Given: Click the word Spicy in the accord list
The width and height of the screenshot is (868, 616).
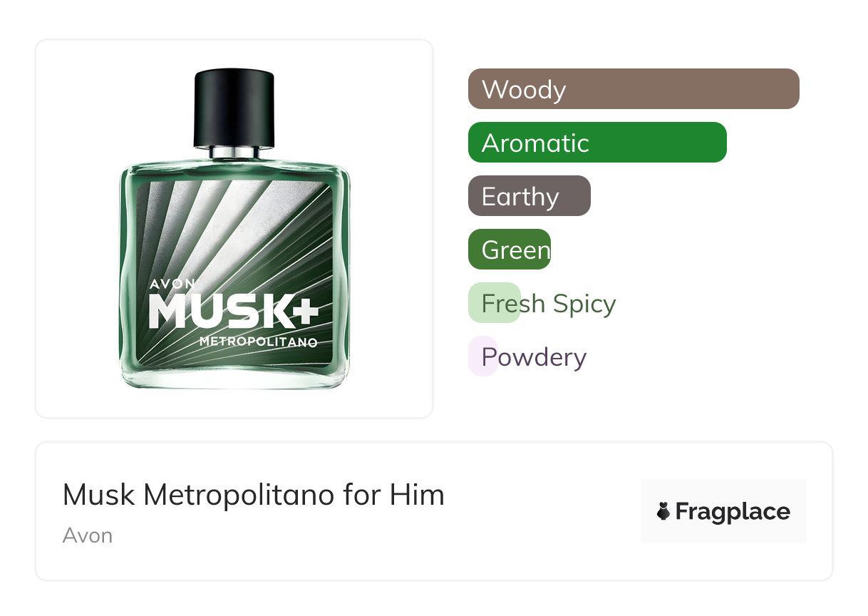Looking at the screenshot, I should point(584,304).
